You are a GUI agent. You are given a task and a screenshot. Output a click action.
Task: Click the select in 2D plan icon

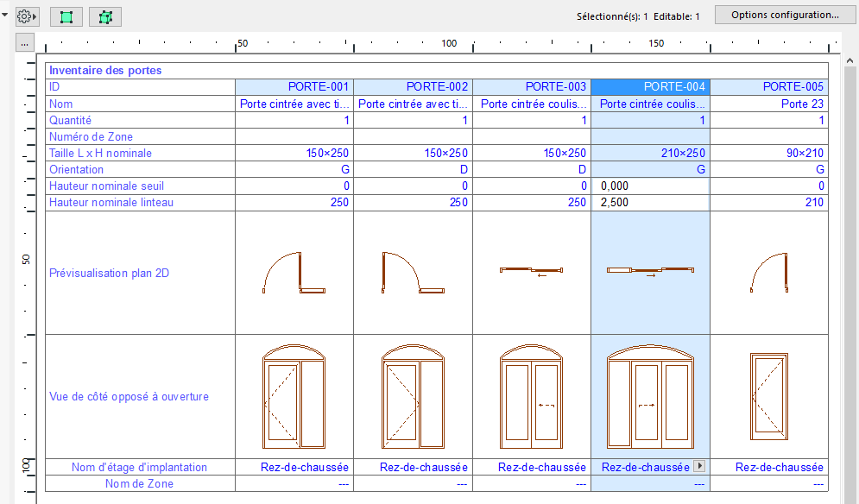click(66, 16)
